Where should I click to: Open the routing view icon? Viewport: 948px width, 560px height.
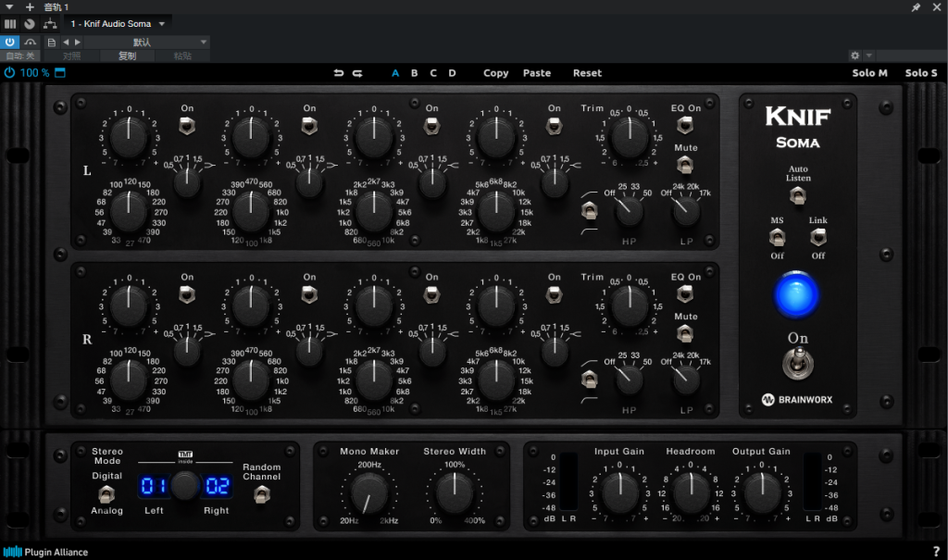tap(50, 24)
